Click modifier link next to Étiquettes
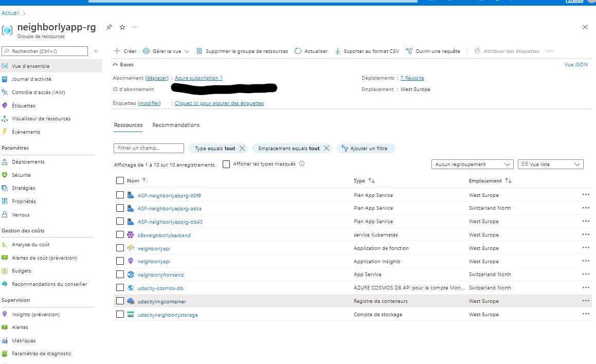 (149, 103)
